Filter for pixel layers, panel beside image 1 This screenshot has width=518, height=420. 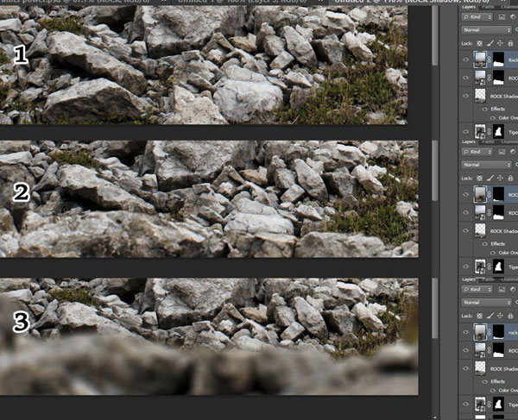(x=502, y=17)
